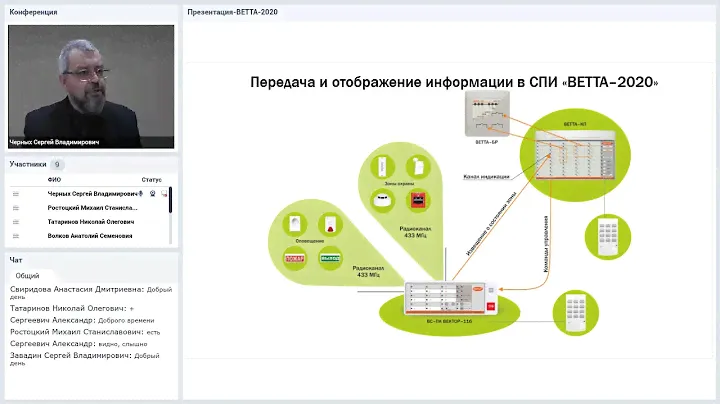Open the Общий chat tab
Image resolution: width=720 pixels, height=404 pixels.
tap(28, 275)
